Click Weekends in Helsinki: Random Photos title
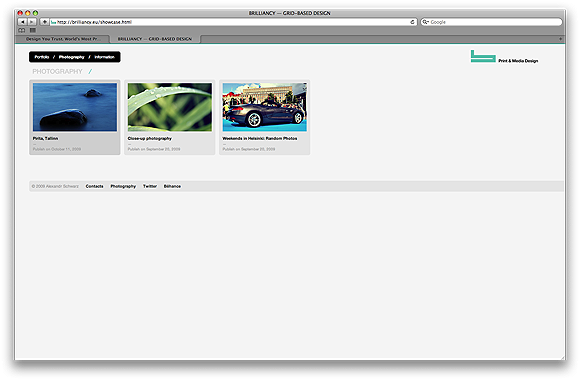 [260, 138]
